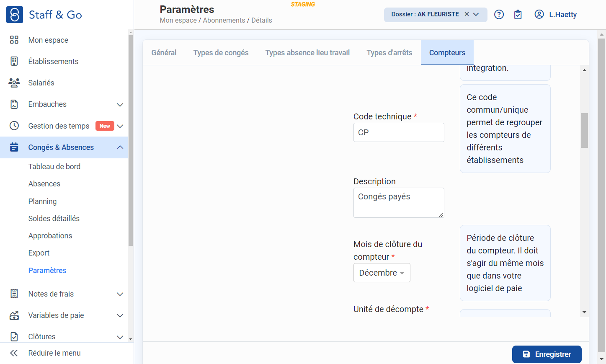Viewport: 606px width, 364px height.
Task: Click the Staff & Go logo icon
Action: pyautogui.click(x=15, y=15)
